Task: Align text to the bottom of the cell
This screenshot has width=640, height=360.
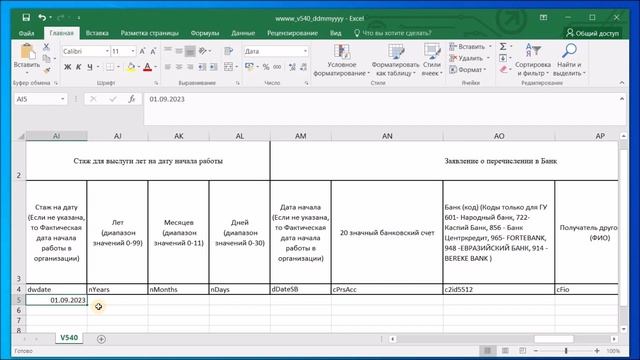Action: 190,51
